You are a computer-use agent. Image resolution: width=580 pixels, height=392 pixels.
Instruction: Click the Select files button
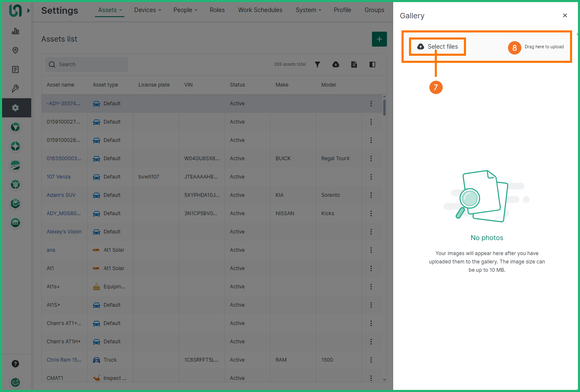click(x=438, y=47)
